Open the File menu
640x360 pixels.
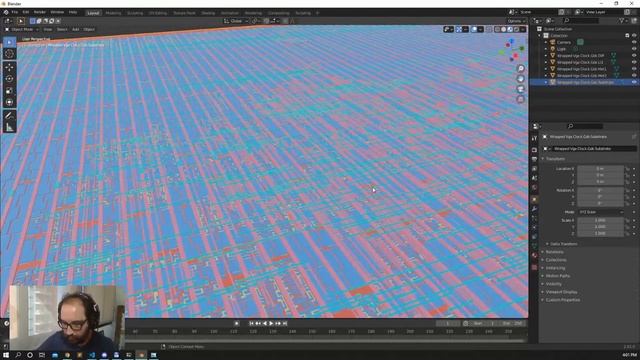coord(15,12)
